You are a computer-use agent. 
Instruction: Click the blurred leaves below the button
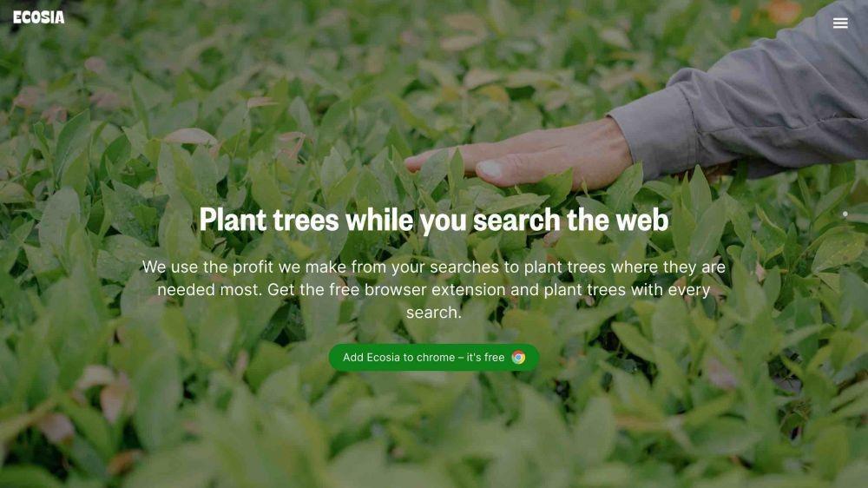click(x=433, y=432)
